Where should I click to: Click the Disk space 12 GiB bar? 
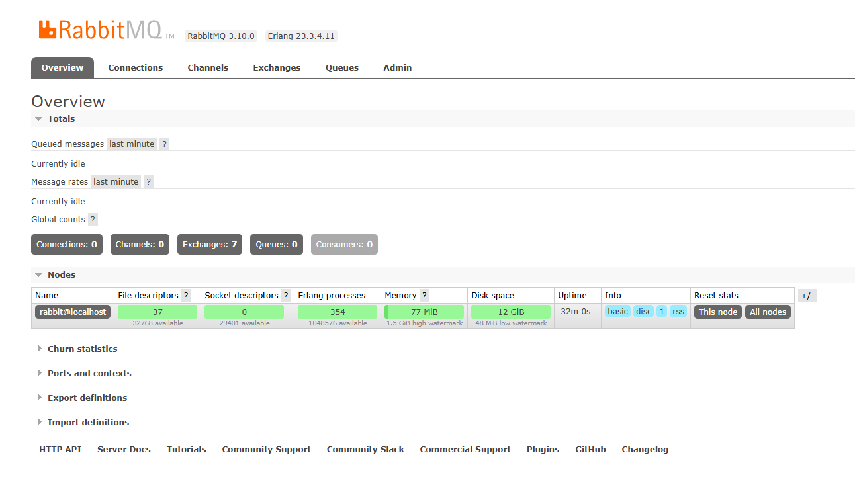click(x=511, y=312)
